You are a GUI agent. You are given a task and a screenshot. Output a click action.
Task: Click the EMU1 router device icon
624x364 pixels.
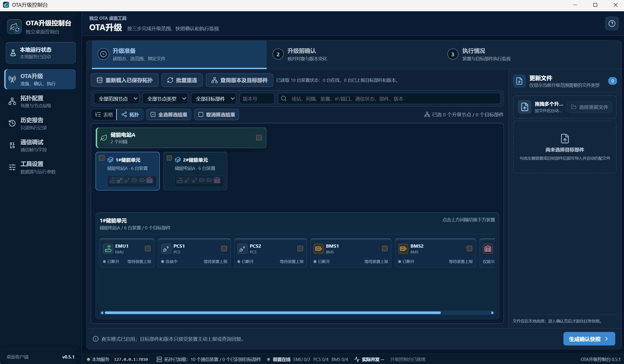(x=108, y=249)
